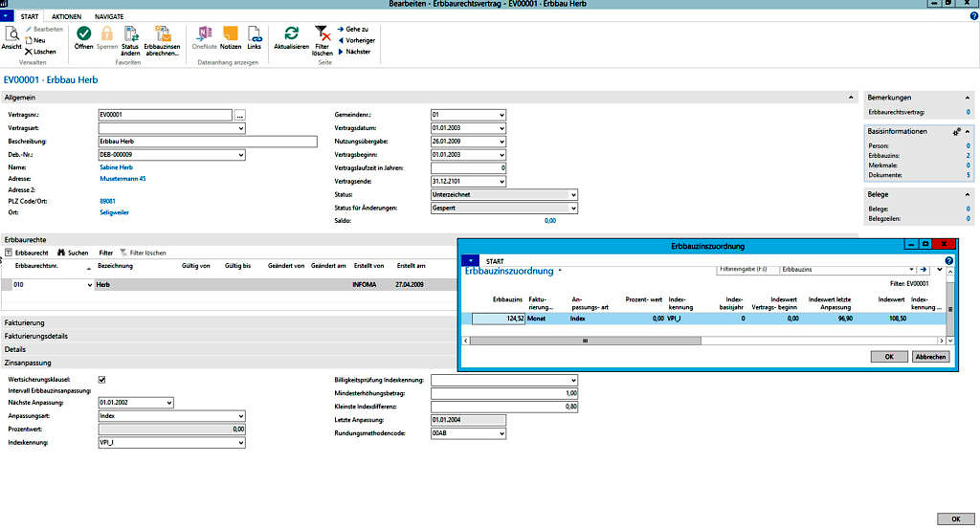Click the Links icon in the ribbon
Screen dimensions: 980x529
click(x=255, y=34)
